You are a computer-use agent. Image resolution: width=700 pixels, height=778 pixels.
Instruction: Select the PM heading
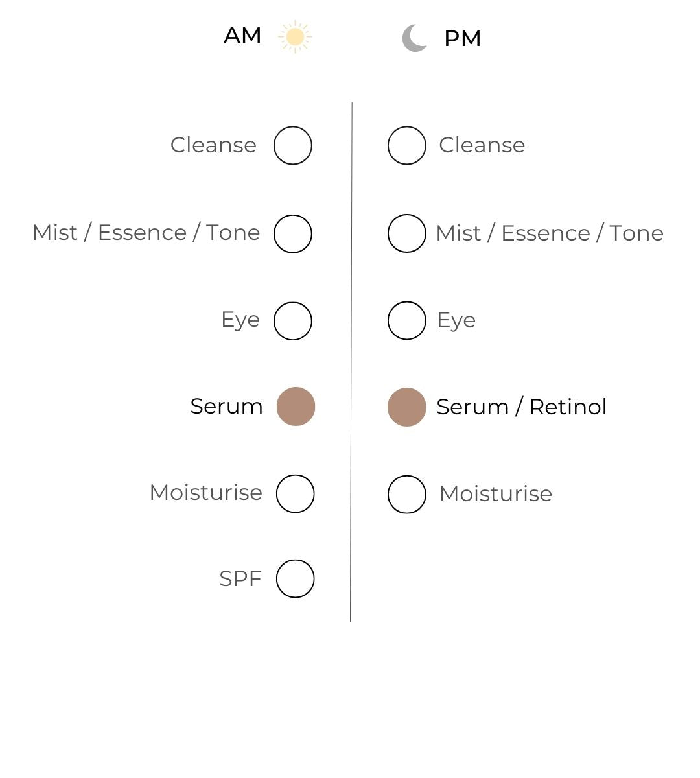coord(462,38)
